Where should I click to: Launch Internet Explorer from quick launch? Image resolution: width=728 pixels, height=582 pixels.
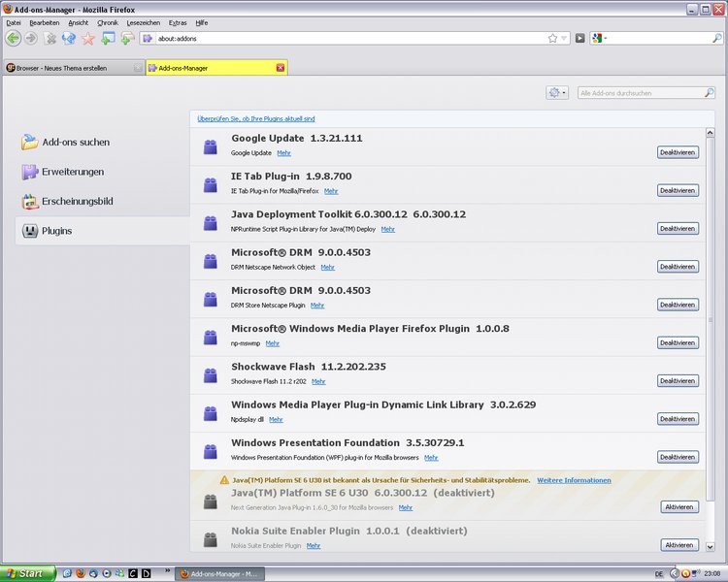pyautogui.click(x=67, y=573)
